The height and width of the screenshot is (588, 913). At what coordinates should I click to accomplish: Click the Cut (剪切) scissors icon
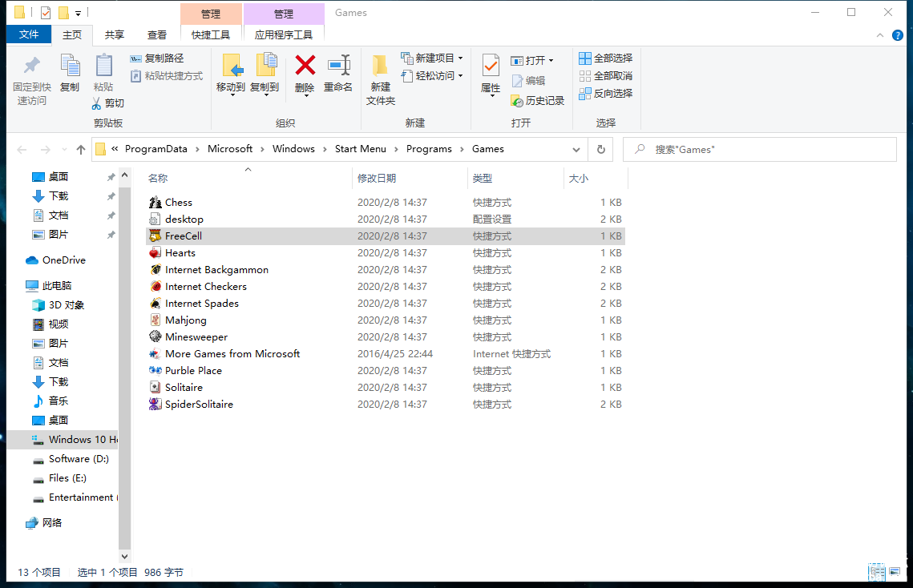[97, 103]
